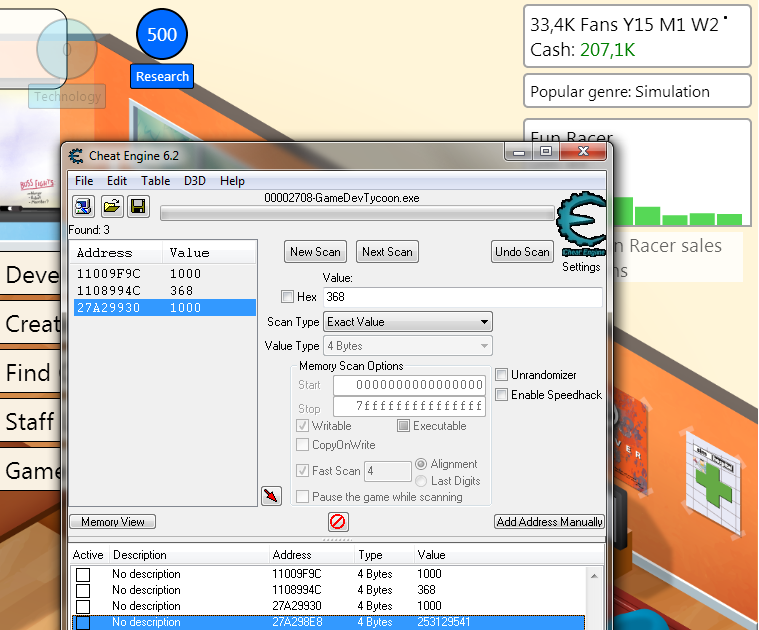Toggle the Hex checkbox
This screenshot has width=759, height=630.
point(287,296)
